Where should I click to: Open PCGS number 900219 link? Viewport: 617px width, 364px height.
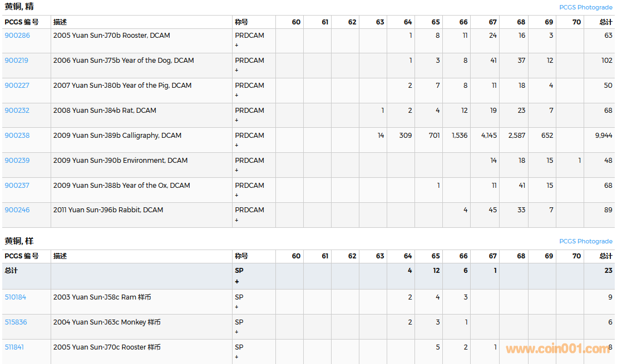tap(17, 61)
